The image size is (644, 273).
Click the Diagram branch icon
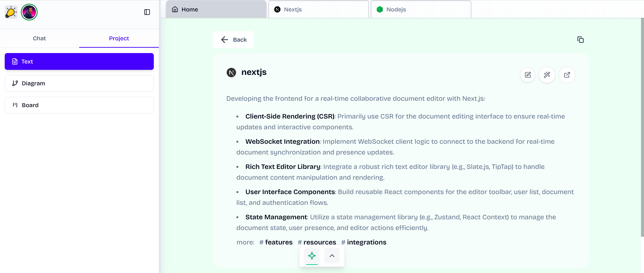pos(15,83)
